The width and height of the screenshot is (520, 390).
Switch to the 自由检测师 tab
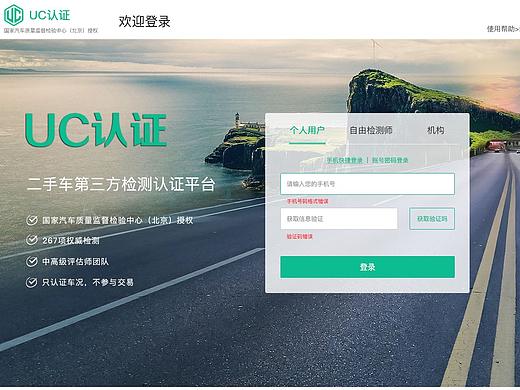coord(371,130)
